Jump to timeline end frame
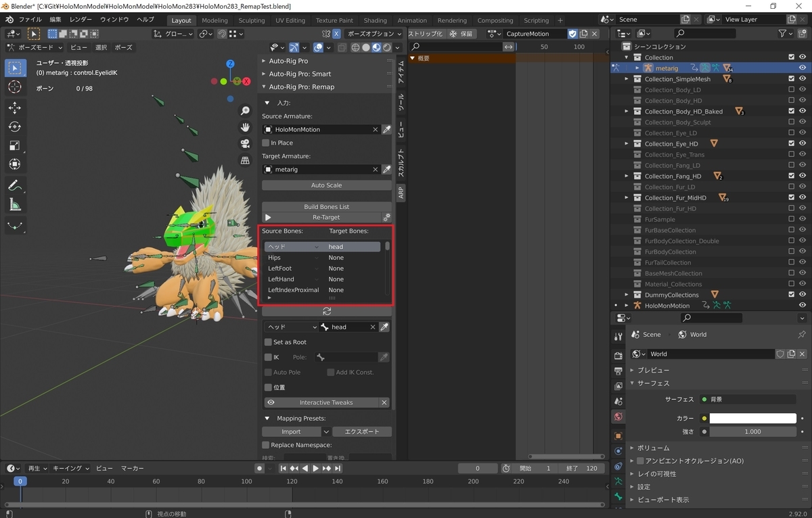This screenshot has width=812, height=518. pyautogui.click(x=338, y=468)
